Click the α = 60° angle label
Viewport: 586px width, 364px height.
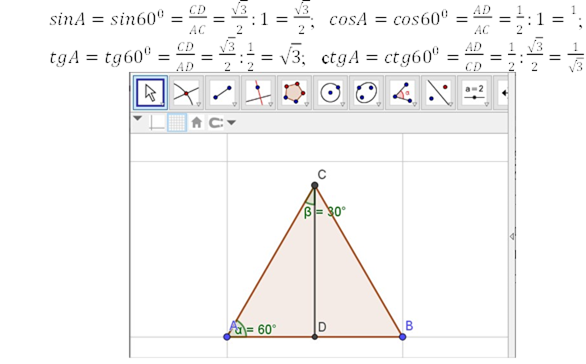click(x=256, y=329)
